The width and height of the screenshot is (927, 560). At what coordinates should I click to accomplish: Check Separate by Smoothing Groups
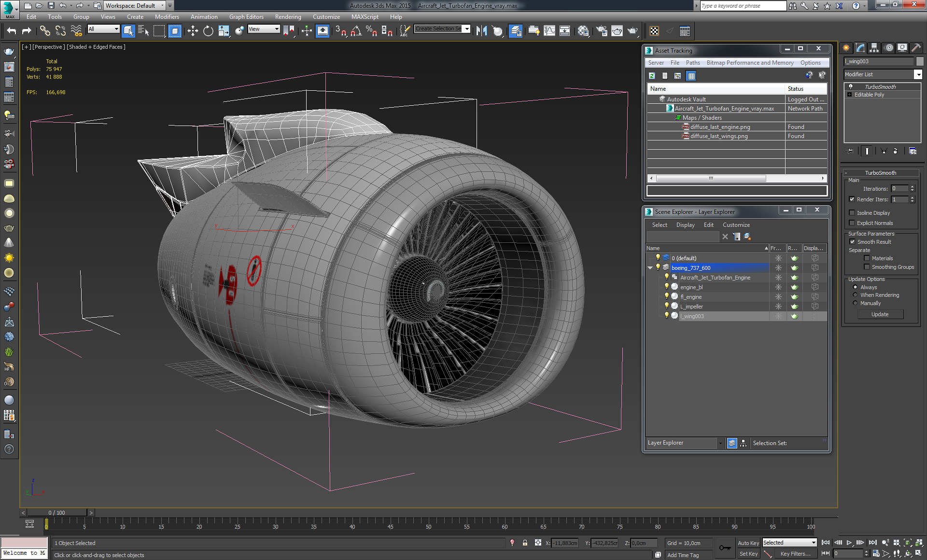click(867, 267)
